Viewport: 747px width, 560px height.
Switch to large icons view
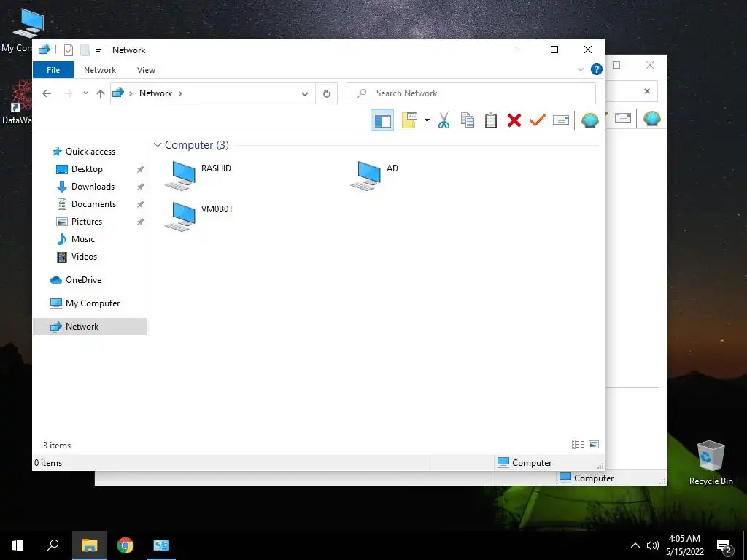pos(594,444)
